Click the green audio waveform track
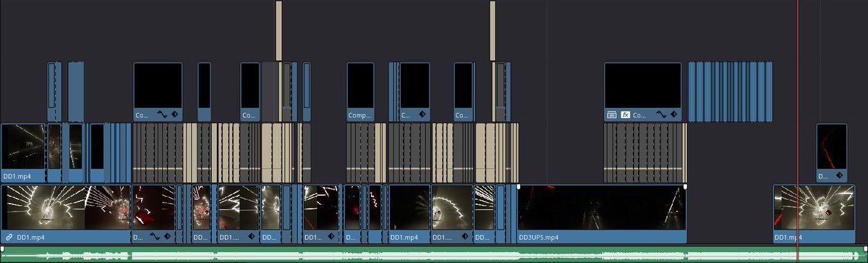The height and width of the screenshot is (263, 868). (434, 254)
